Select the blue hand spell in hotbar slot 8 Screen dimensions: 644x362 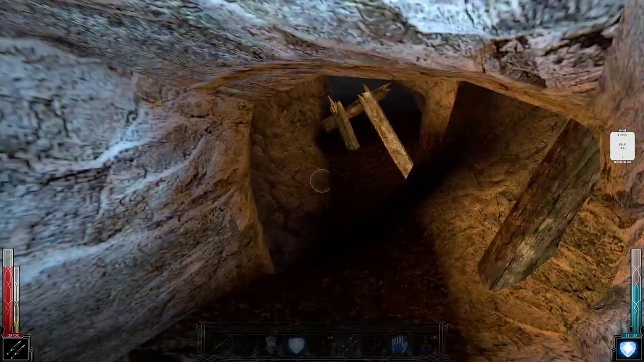(399, 345)
